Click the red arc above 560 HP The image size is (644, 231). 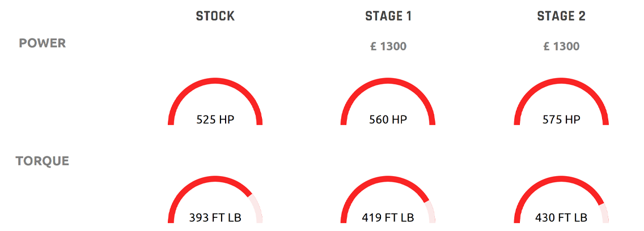388,80
